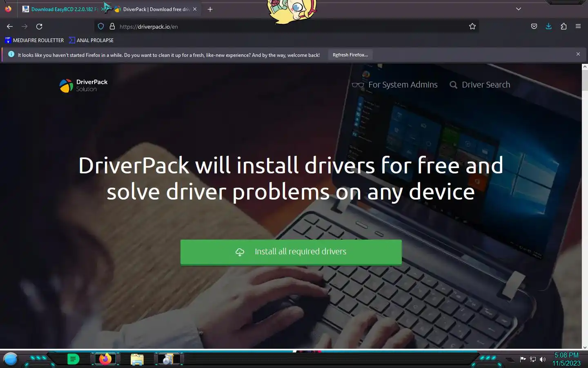
Task: Open a new tab with plus button
Action: 210,9
